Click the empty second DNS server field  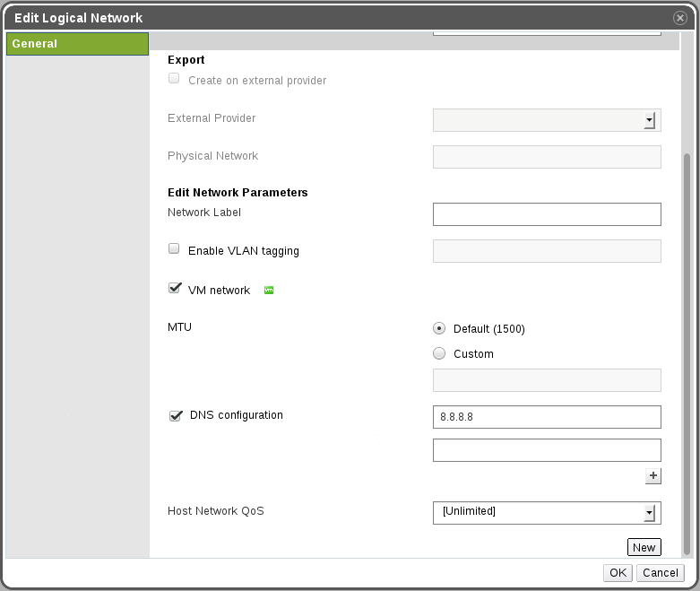click(547, 450)
